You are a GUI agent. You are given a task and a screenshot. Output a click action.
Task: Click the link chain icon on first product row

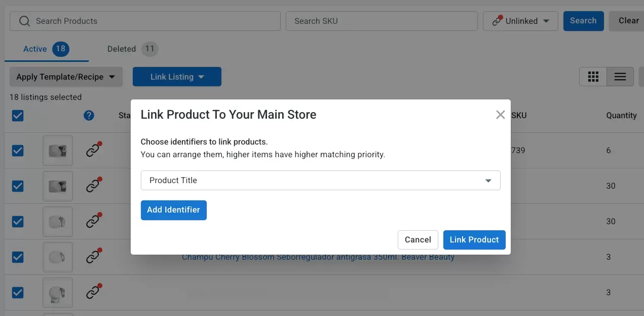click(x=93, y=151)
